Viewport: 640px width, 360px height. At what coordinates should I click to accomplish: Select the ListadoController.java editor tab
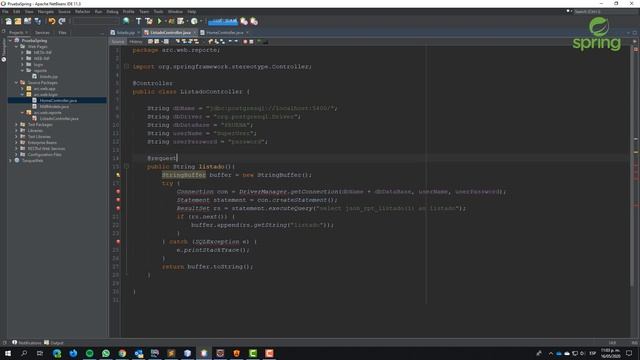[170, 32]
